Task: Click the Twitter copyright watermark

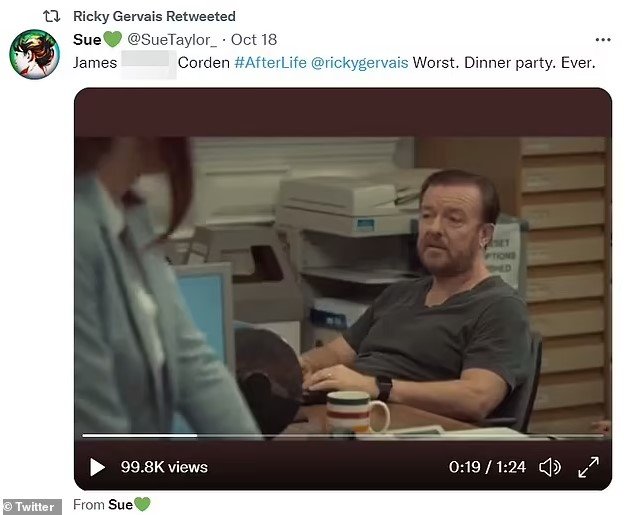Action: click(x=32, y=507)
